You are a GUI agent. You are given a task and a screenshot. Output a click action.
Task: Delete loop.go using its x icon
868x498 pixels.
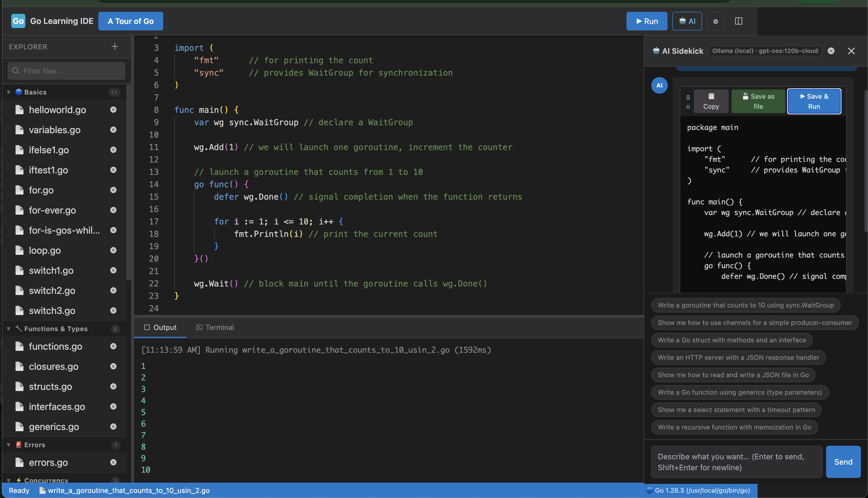tap(113, 250)
